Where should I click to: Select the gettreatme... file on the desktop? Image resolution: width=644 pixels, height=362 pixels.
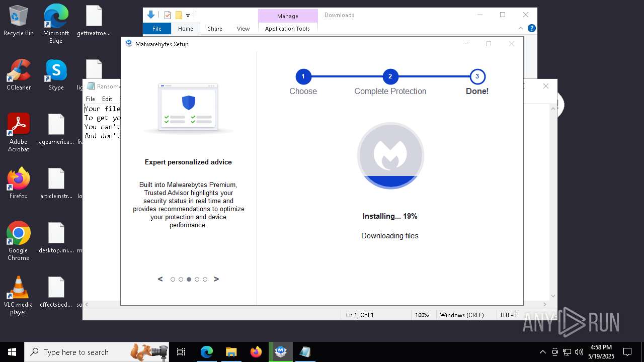[94, 21]
